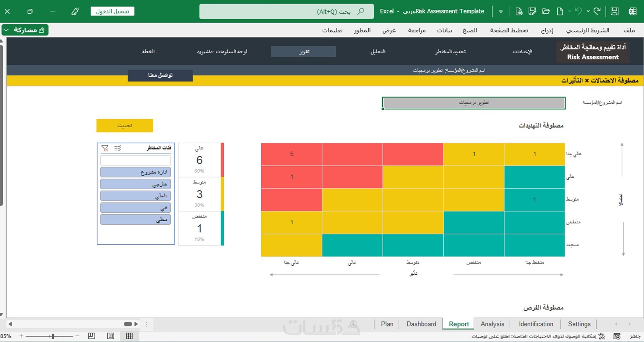Click the تواصل معنا button
The image size is (644, 342).
click(x=160, y=75)
